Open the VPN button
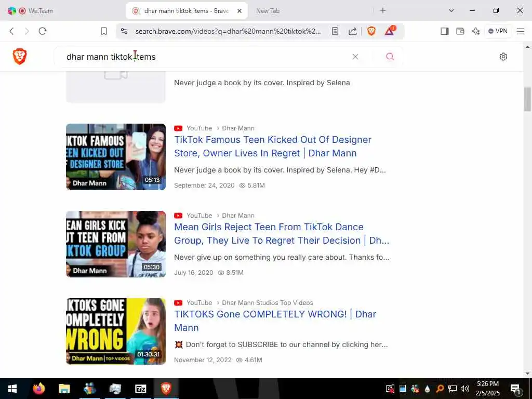The width and height of the screenshot is (532, 399). (x=498, y=31)
